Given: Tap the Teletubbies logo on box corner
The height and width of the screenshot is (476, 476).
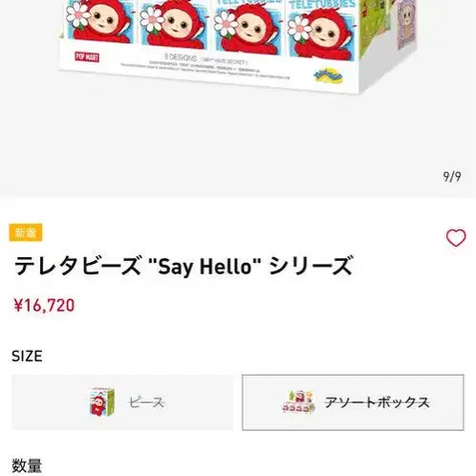Looking at the screenshot, I should [328, 76].
